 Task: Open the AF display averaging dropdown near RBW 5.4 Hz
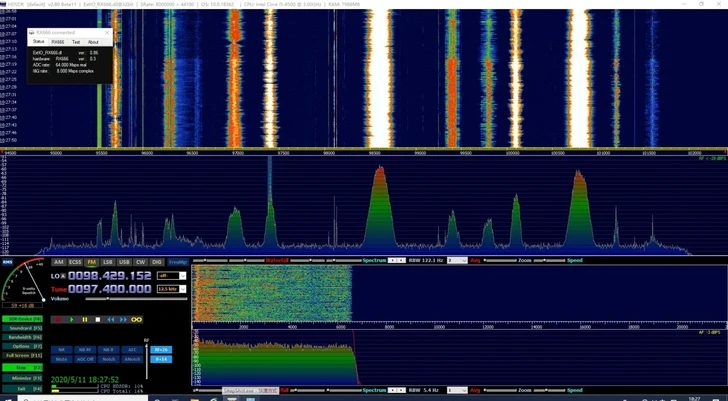point(457,390)
